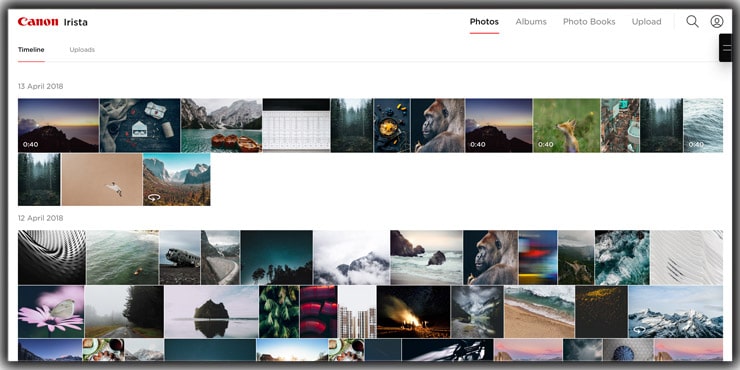The height and width of the screenshot is (370, 740).
Task: Open the white spreadsheet table image
Action: [296, 125]
